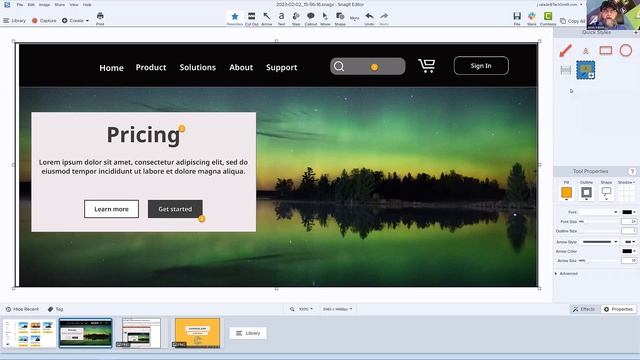Select the Callout tool
Image resolution: width=640 pixels, height=360 pixels.
pyautogui.click(x=311, y=18)
